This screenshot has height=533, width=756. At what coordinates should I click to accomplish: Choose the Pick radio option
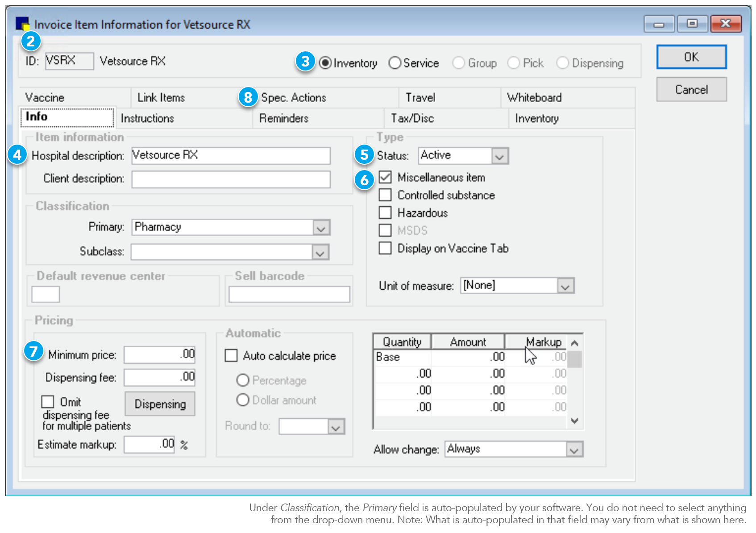click(x=514, y=63)
